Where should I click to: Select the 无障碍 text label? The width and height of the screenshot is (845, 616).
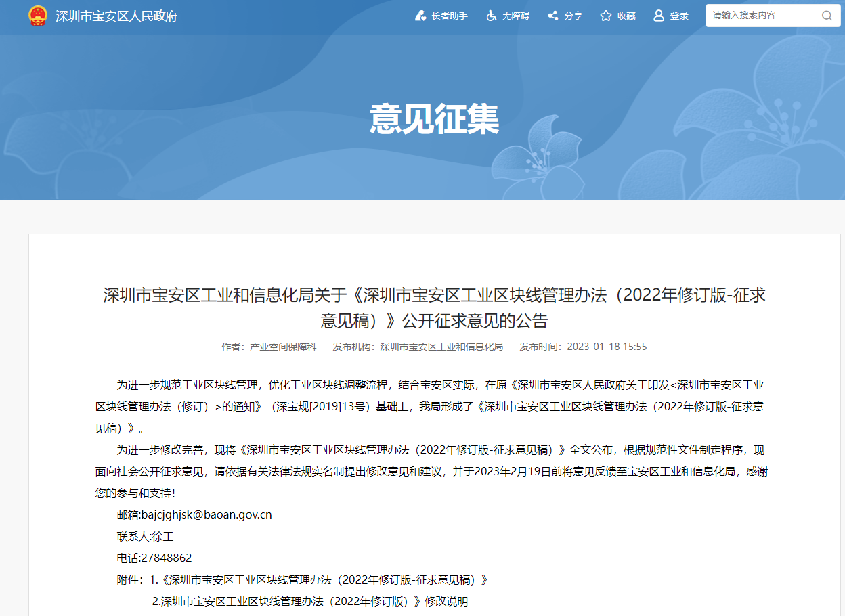point(516,16)
